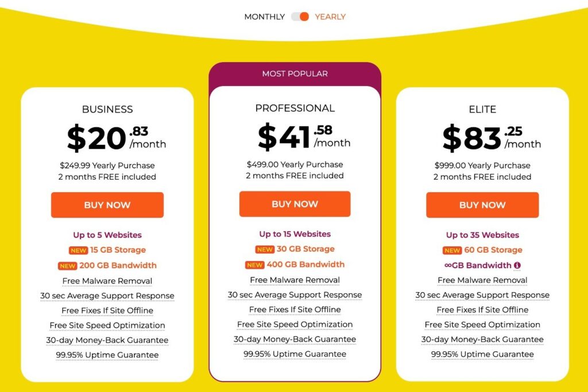588x392 pixels.
Task: Click the NEW badge next to 30 GB Storage
Action: click(x=265, y=250)
